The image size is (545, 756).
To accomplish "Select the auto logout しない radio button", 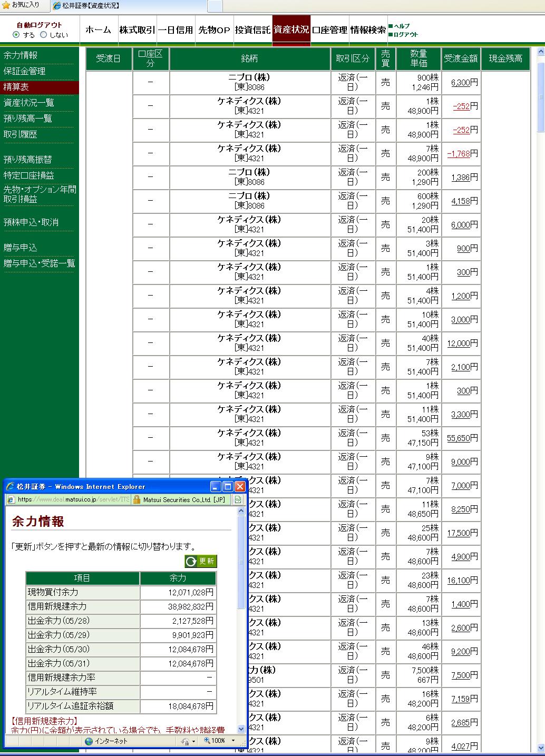I will coord(44,35).
